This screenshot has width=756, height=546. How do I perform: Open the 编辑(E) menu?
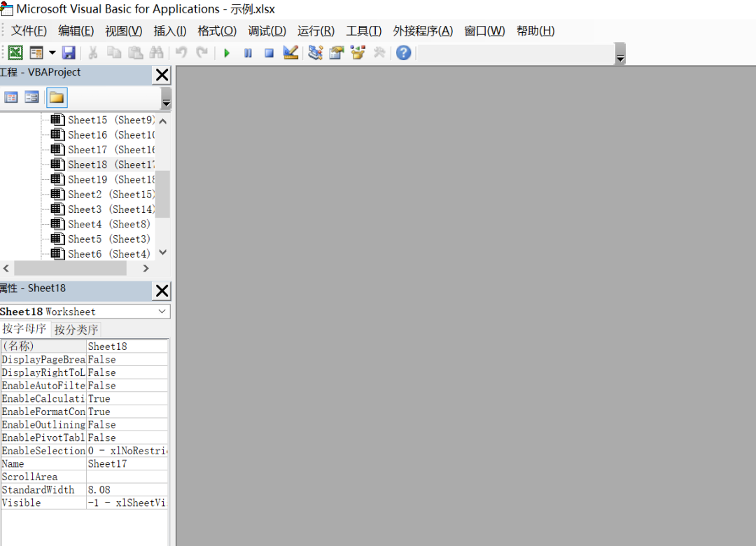point(76,31)
